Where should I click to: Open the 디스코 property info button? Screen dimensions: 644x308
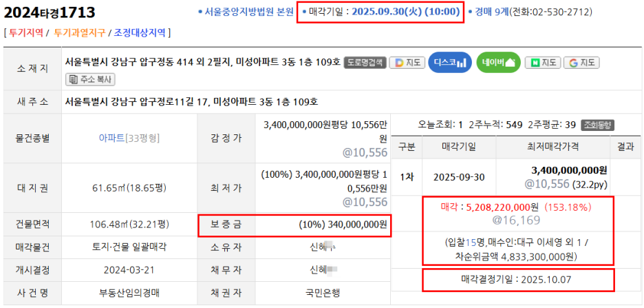[x=450, y=63]
